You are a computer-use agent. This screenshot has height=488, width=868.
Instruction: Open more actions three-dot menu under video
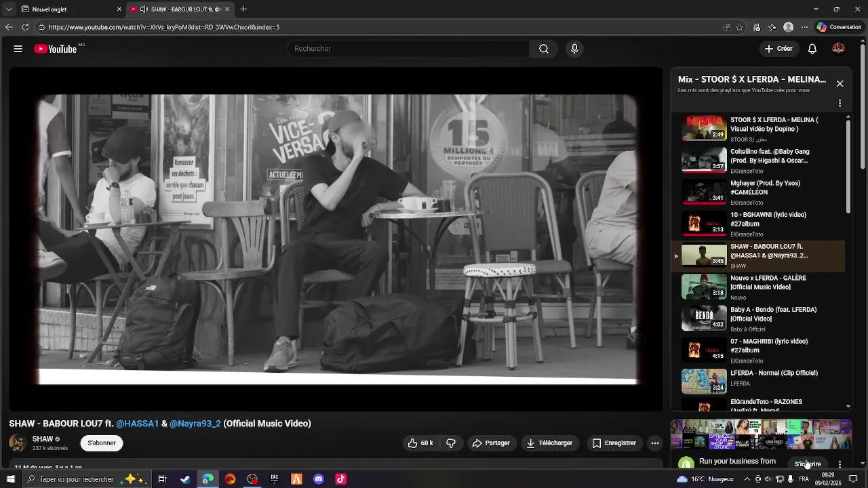click(x=655, y=443)
